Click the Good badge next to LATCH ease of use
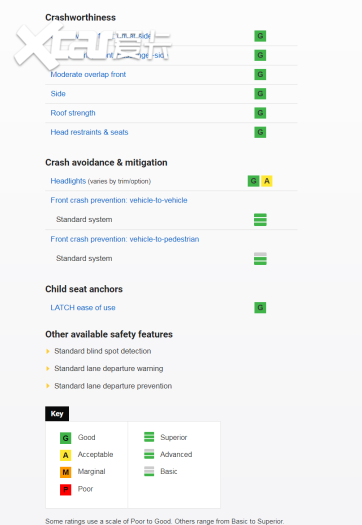The height and width of the screenshot is (525, 362). (x=260, y=307)
